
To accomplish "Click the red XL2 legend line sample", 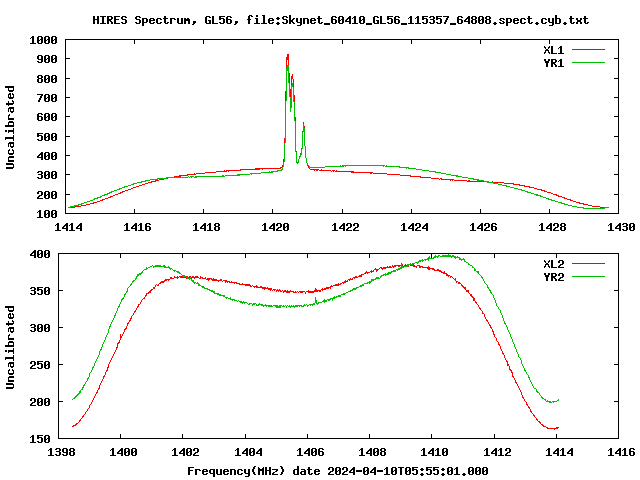I will (x=588, y=264).
